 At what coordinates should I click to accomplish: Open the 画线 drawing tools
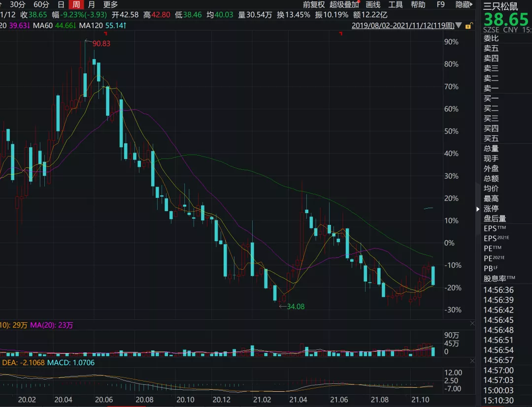click(373, 4)
